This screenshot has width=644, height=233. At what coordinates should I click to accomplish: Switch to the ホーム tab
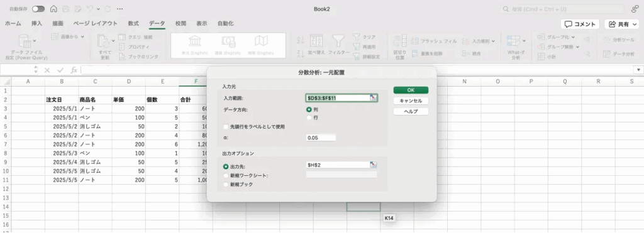coord(13,23)
